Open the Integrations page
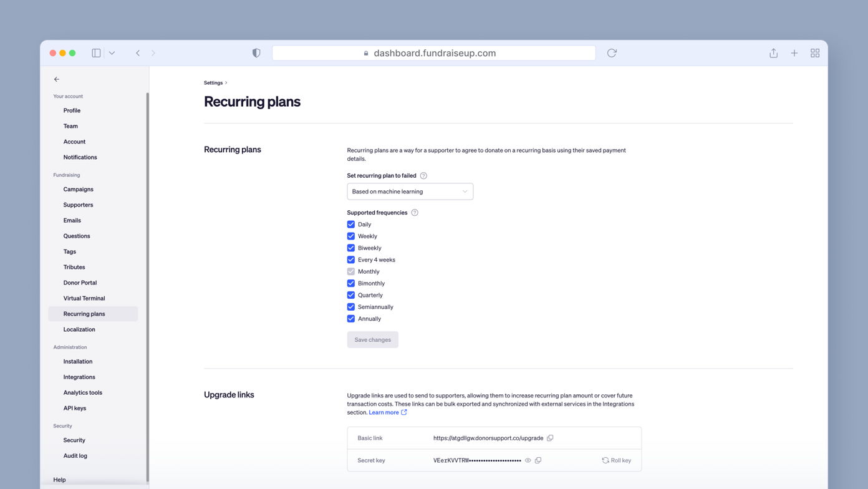The height and width of the screenshot is (489, 868). click(79, 377)
